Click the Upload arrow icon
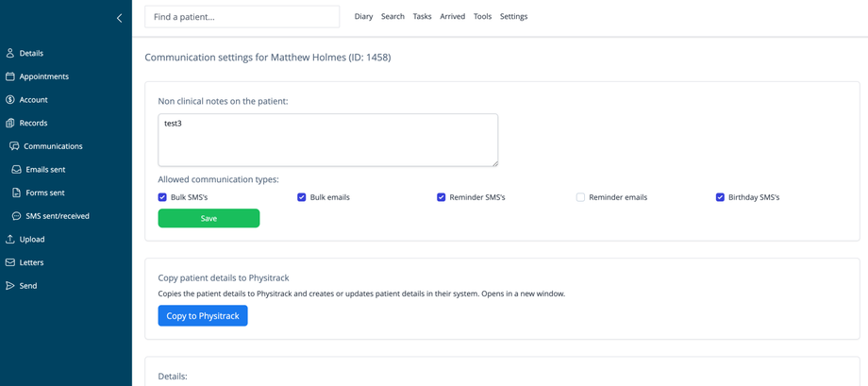The image size is (868, 386). click(10, 240)
